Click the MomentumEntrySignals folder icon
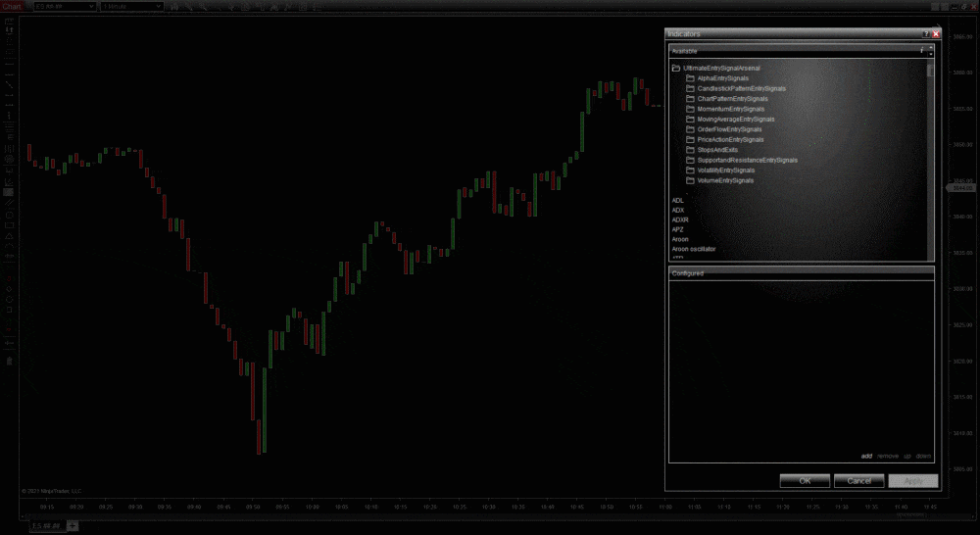Screen dimensions: 980x535 click(x=690, y=109)
